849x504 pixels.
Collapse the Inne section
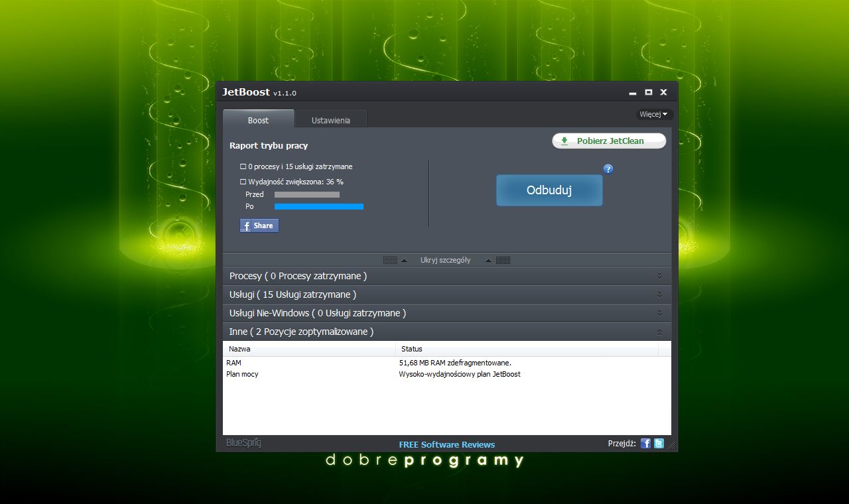point(447,332)
